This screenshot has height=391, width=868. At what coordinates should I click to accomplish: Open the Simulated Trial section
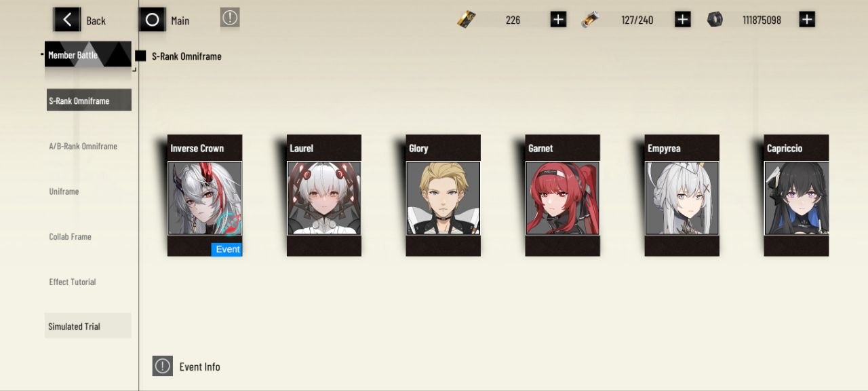point(88,326)
